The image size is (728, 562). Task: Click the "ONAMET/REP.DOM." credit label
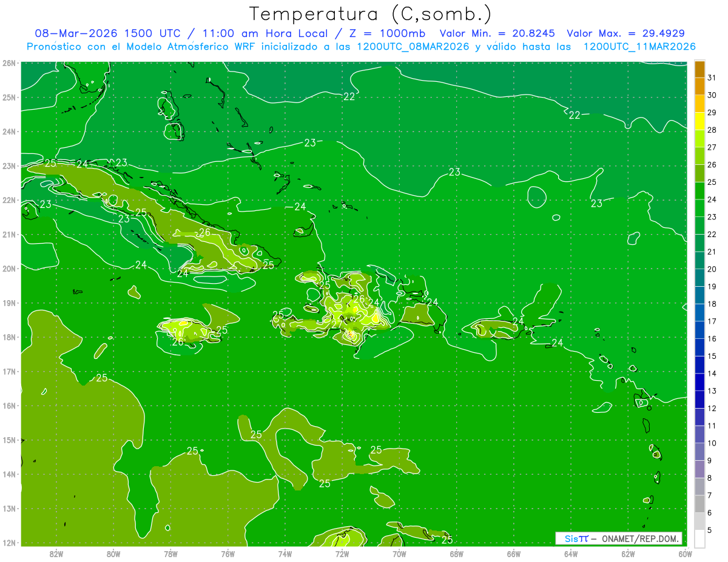point(642,538)
